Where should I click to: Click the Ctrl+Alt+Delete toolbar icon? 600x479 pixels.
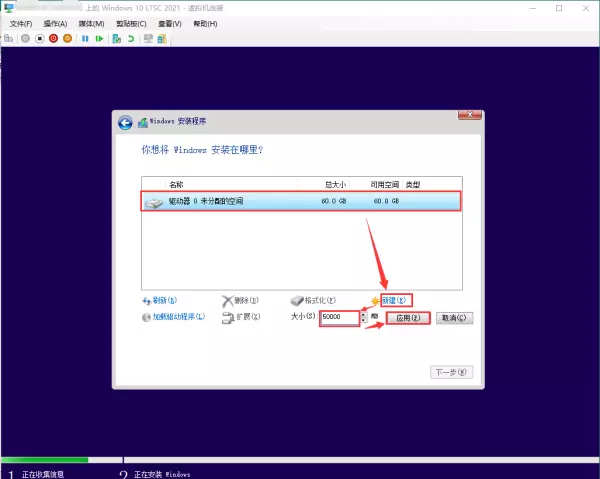click(8, 39)
